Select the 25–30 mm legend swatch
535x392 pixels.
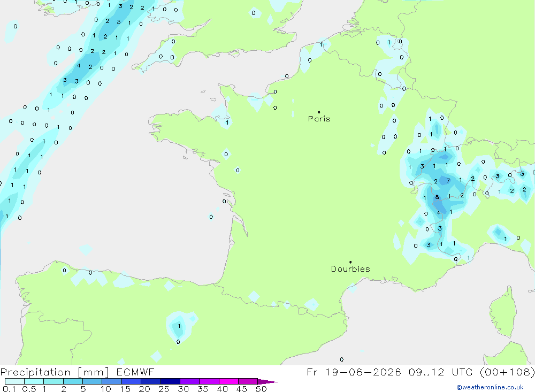pos(170,381)
